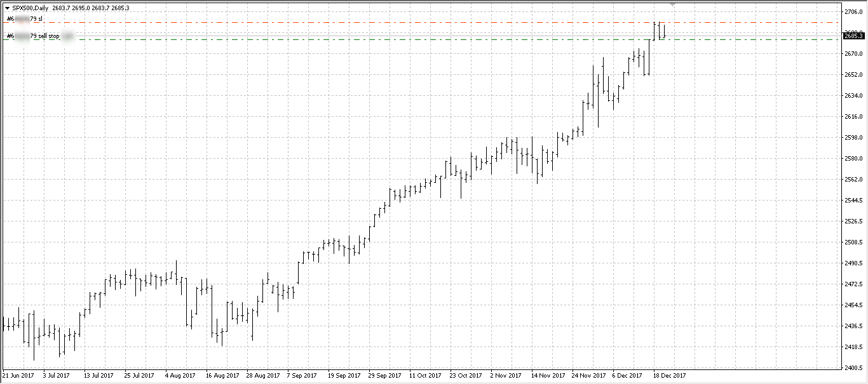Click the 11 Oct 2017 date label

click(x=425, y=376)
